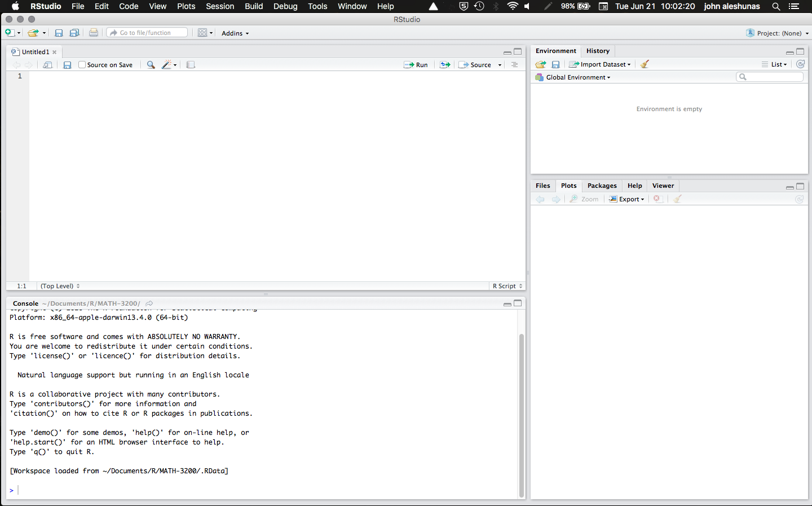This screenshot has width=812, height=506.
Task: Click the battery status indicator
Action: (581, 6)
